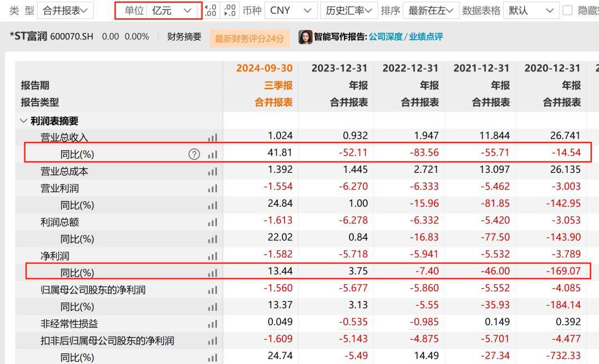Click the chart icon beside 归属母公司股东的净利润
This screenshot has height=364, width=599.
click(212, 290)
